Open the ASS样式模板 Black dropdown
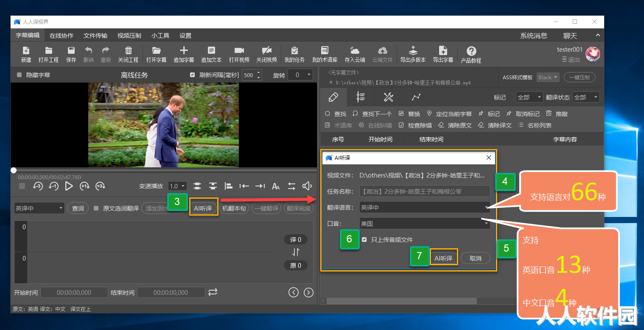 [x=548, y=78]
